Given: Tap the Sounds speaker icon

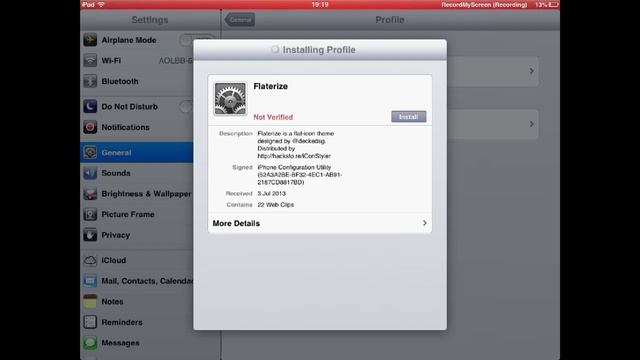Looking at the screenshot, I should click(90, 173).
